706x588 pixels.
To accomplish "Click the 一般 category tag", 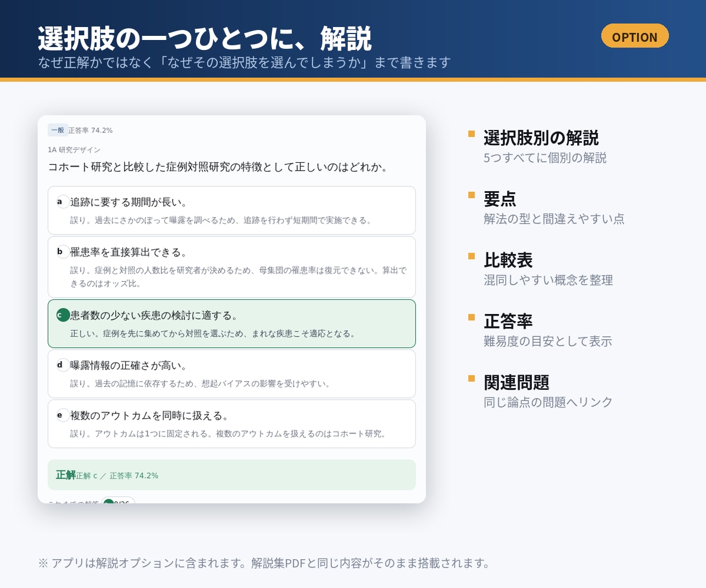I will point(58,130).
